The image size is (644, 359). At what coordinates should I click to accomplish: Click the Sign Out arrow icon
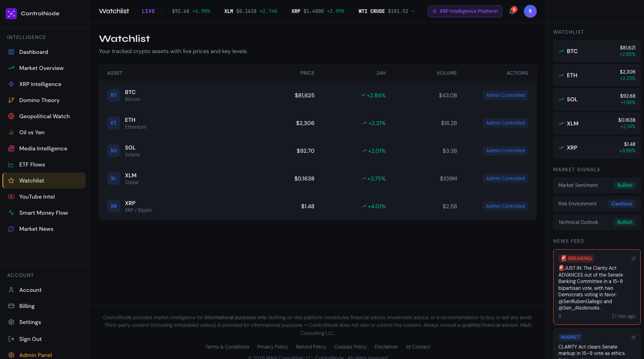point(11,339)
